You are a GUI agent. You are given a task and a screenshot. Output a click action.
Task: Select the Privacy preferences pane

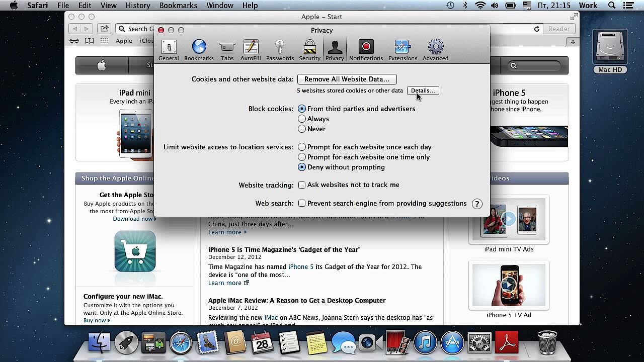[335, 51]
